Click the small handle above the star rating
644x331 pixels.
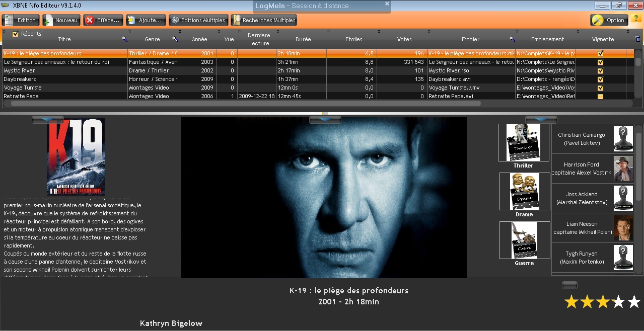coord(569,285)
